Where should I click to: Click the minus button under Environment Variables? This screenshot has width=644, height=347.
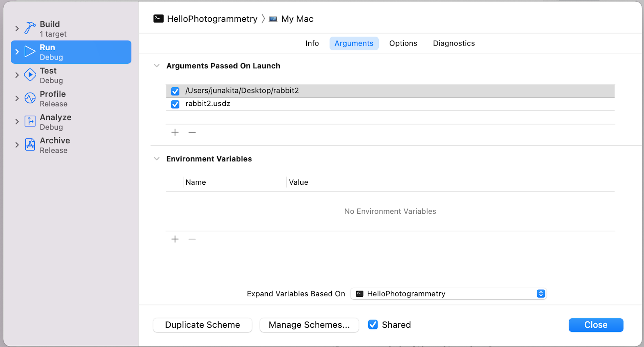coord(192,239)
